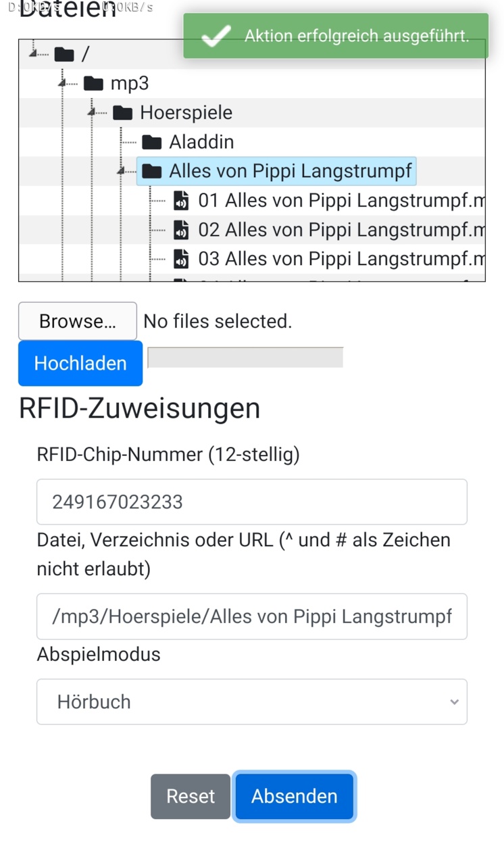Collapse the mp3 tree node arrow
Viewport: 504px width, 865px height.
[x=63, y=83]
